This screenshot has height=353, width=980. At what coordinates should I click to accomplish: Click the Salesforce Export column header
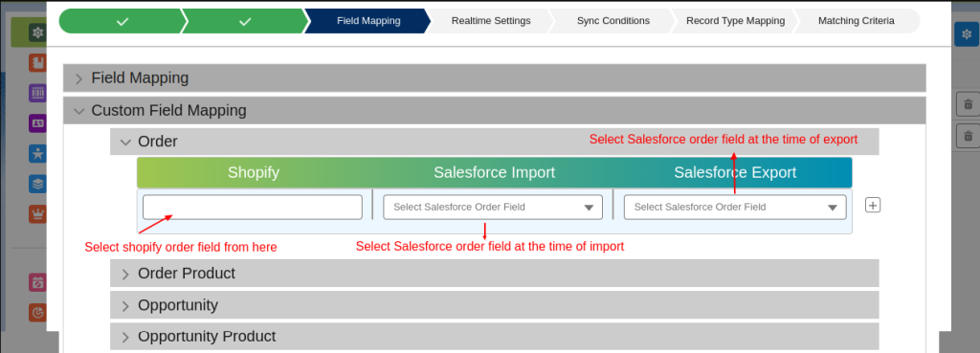pos(735,172)
